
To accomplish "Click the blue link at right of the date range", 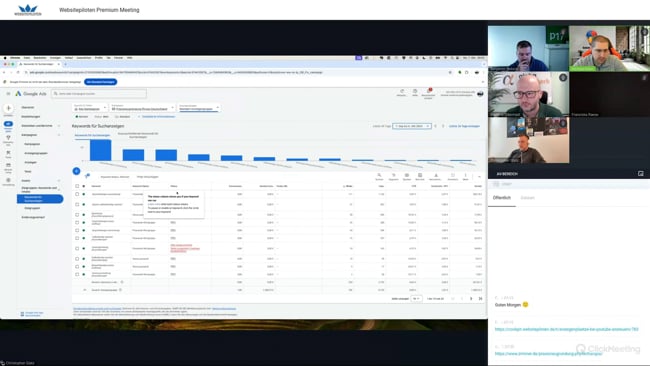I will point(464,126).
